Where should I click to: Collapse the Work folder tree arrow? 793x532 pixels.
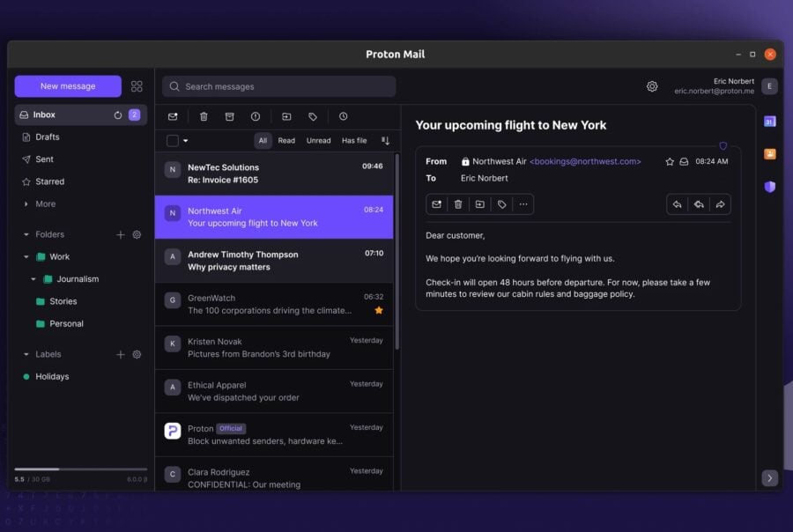26,257
